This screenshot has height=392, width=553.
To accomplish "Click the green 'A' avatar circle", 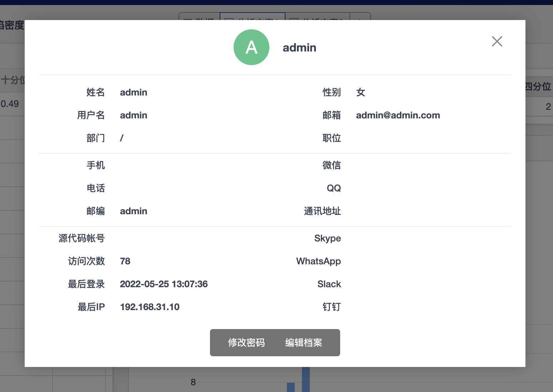I will coord(251,47).
